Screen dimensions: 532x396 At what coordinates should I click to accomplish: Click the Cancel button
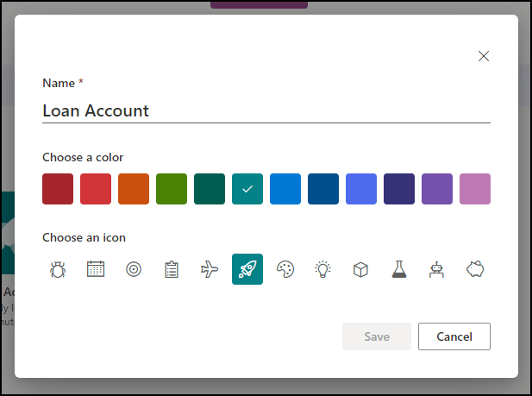(454, 336)
